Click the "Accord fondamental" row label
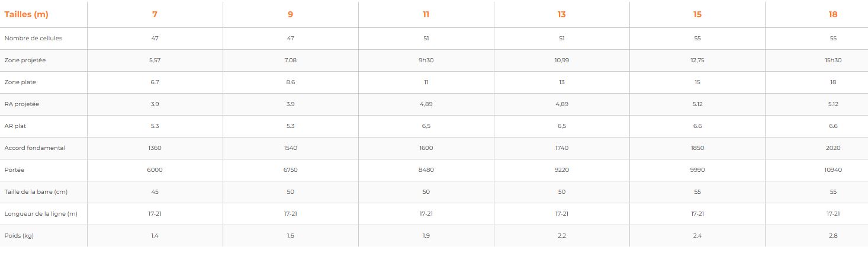The image size is (868, 259). point(34,148)
